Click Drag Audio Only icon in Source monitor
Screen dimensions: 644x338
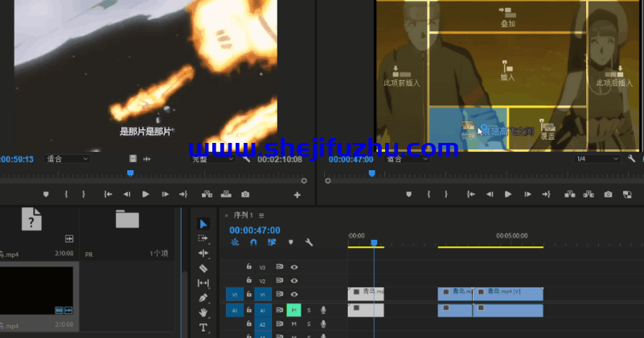(x=146, y=159)
